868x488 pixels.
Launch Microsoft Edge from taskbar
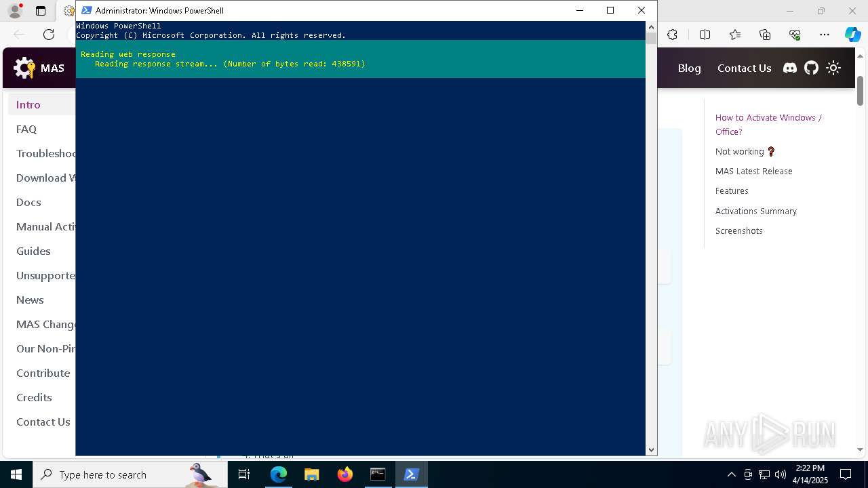(279, 474)
